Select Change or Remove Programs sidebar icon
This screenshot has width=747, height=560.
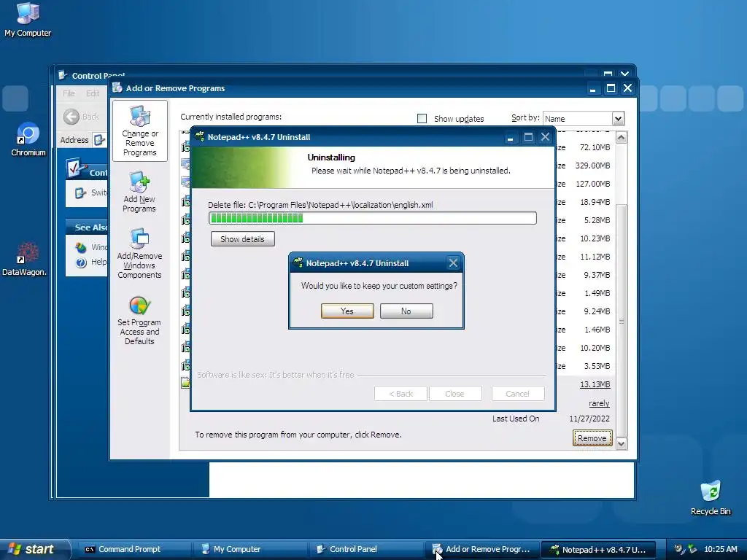[139, 131]
